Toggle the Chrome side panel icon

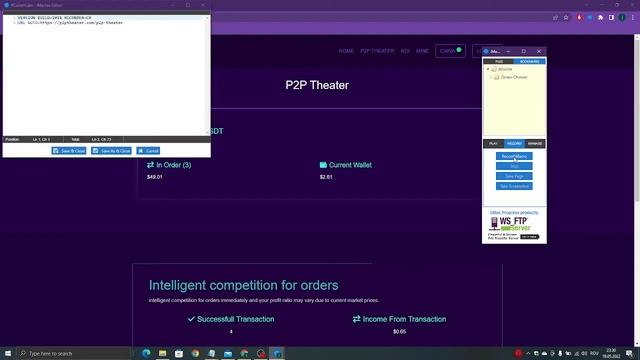click(x=611, y=18)
